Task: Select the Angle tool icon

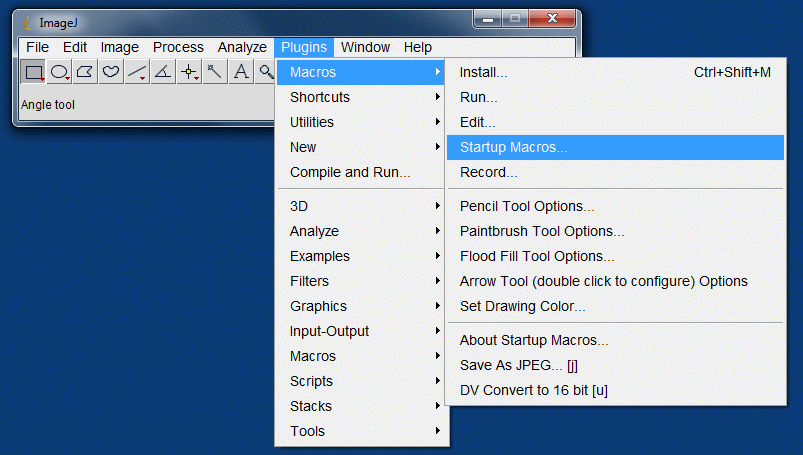Action: point(163,72)
